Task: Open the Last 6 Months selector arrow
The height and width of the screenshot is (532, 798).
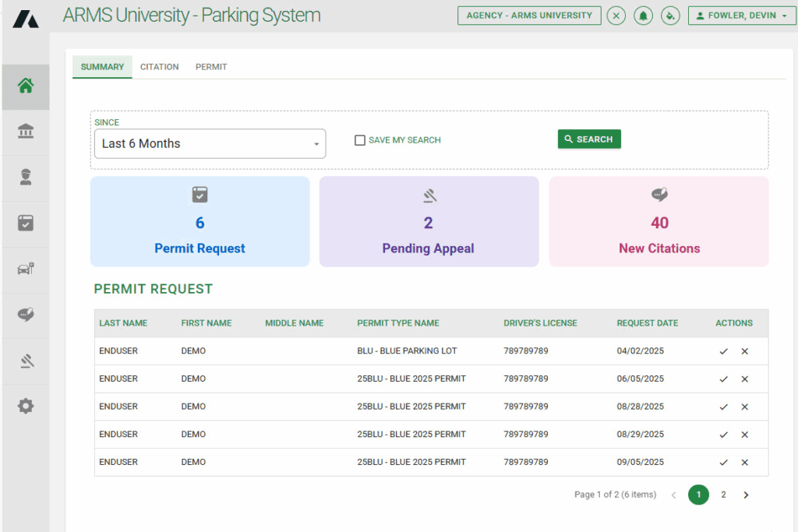Action: (316, 144)
